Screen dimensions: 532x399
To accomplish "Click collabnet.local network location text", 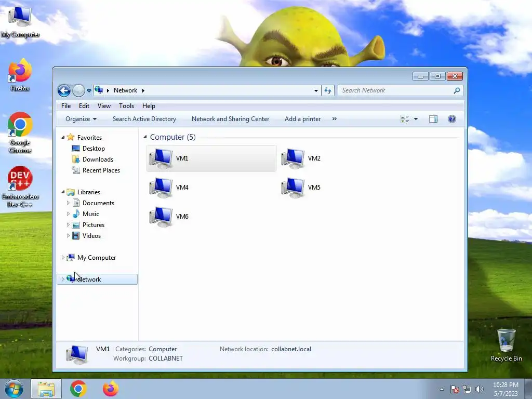I will [291, 349].
